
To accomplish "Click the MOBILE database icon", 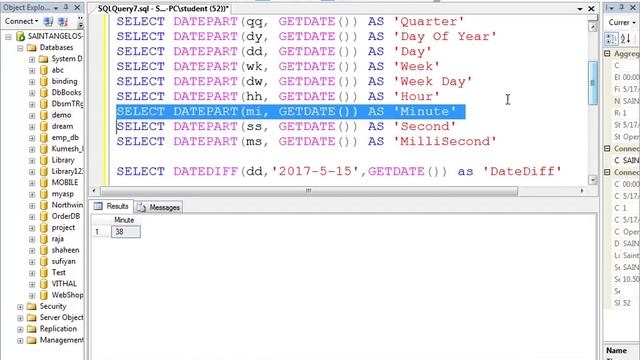I will (x=44, y=182).
